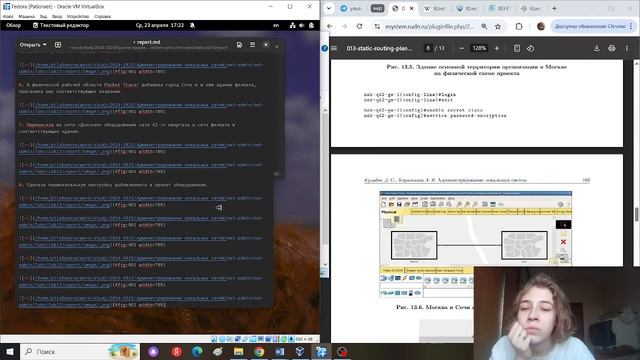Go forward in Chrome

tap(344, 26)
